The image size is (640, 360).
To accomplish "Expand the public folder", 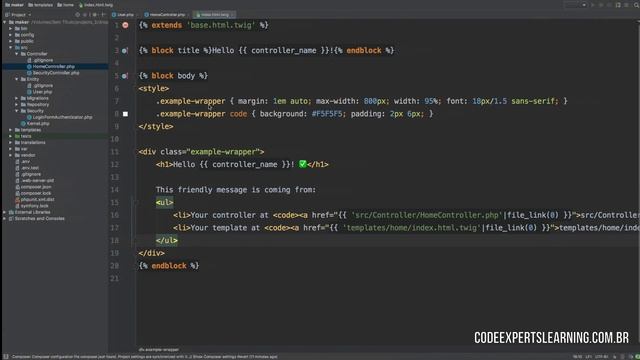I will tap(11, 41).
